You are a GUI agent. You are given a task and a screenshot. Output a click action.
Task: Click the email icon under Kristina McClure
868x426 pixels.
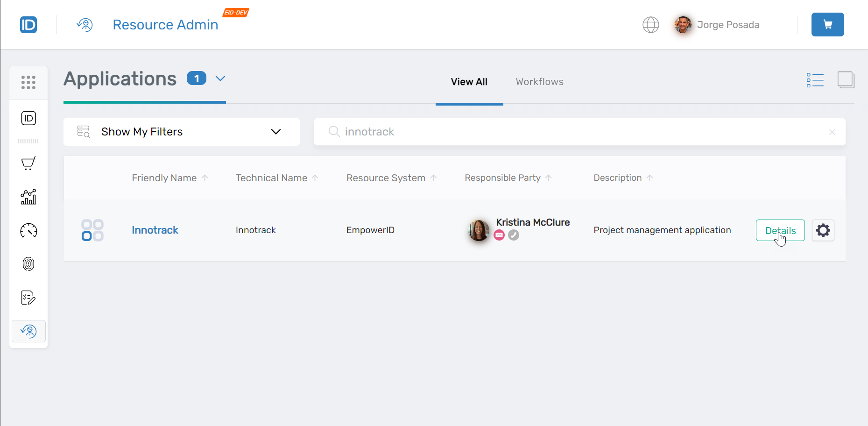click(499, 235)
